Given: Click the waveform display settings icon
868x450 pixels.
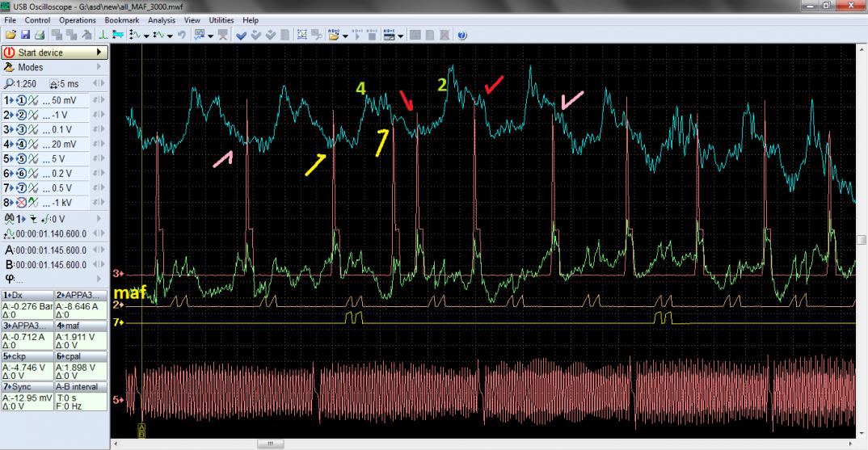Looking at the screenshot, I should click(199, 35).
